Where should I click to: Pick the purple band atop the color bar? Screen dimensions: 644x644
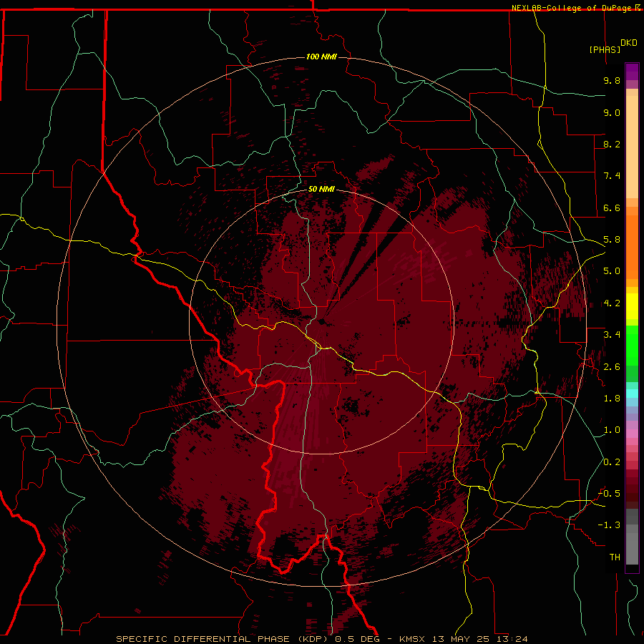[632, 72]
